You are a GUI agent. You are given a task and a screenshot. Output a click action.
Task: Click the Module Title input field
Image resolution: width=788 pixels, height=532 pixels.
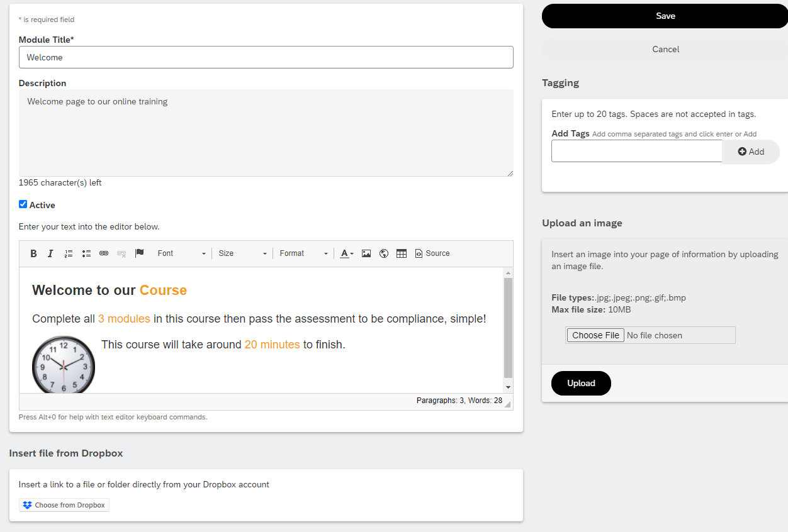(x=266, y=57)
